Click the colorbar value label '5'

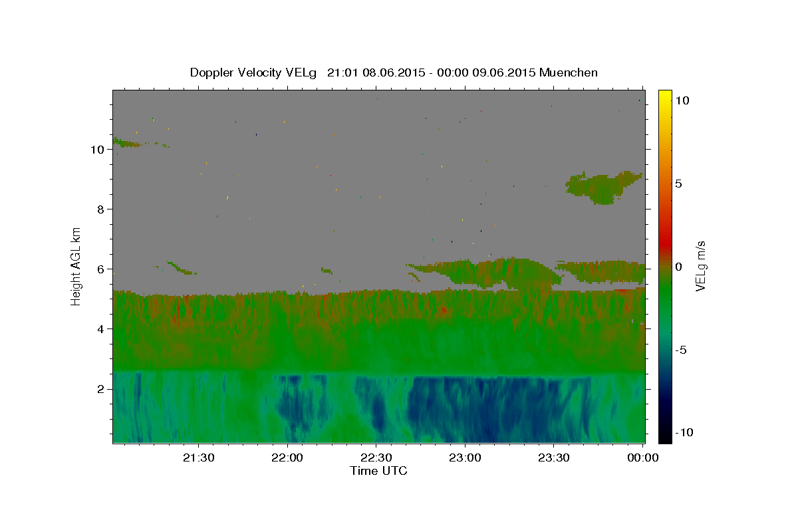click(679, 184)
